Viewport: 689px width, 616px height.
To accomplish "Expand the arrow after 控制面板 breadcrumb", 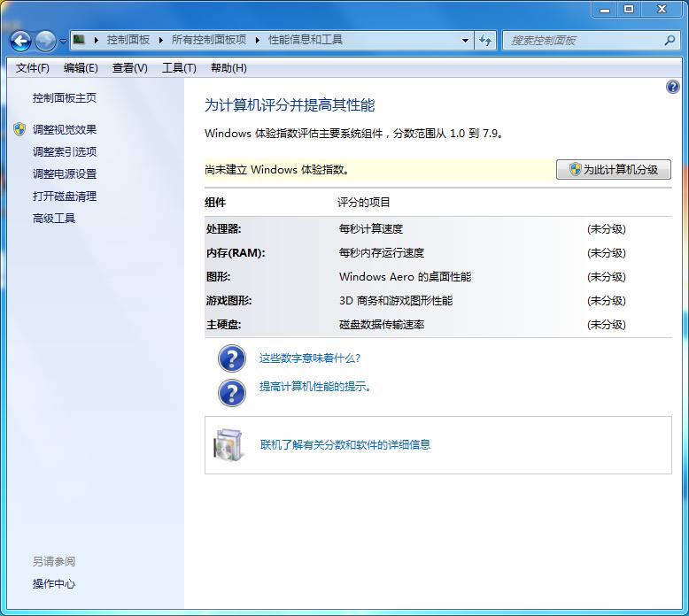I will (161, 41).
